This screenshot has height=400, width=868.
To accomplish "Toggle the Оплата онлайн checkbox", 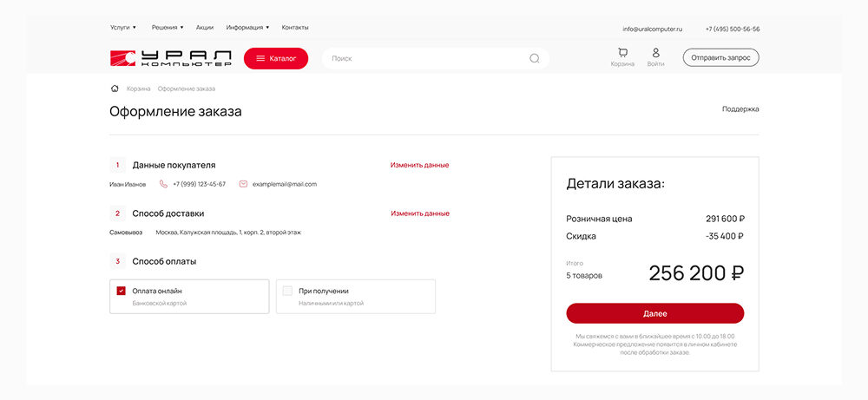I will click(x=121, y=291).
